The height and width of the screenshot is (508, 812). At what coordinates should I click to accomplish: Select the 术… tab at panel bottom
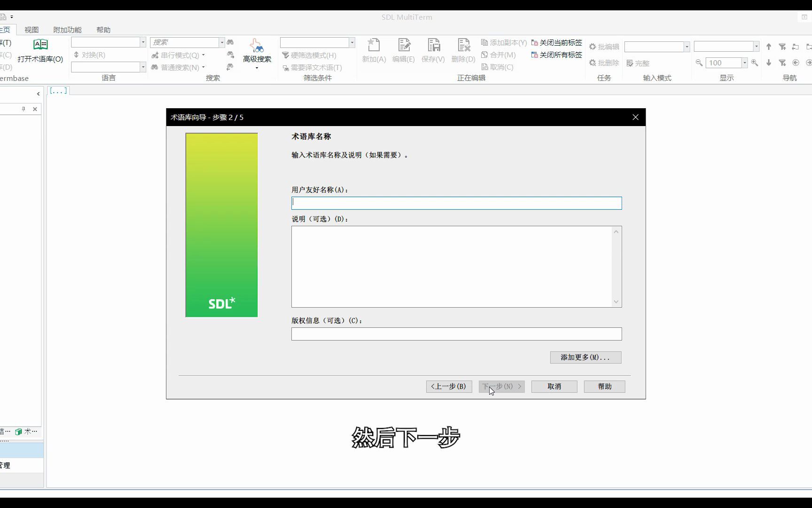[26, 431]
